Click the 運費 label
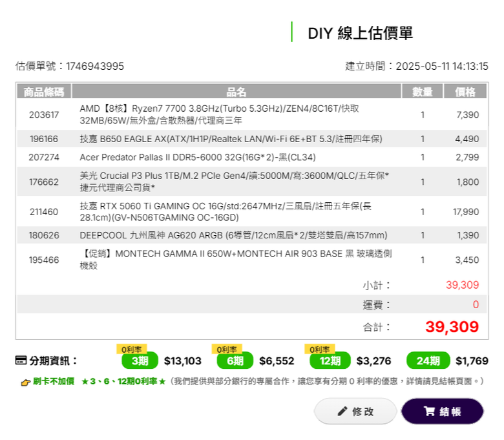 pos(377,304)
